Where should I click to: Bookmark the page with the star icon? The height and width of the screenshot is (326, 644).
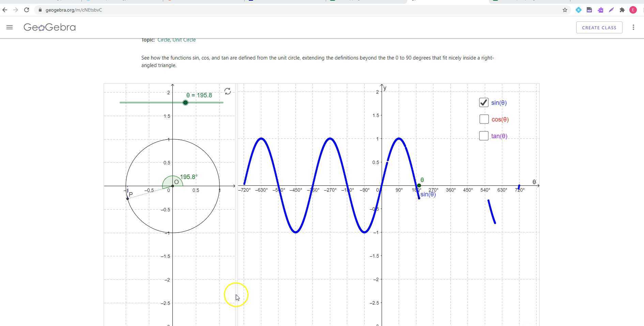coord(565,10)
